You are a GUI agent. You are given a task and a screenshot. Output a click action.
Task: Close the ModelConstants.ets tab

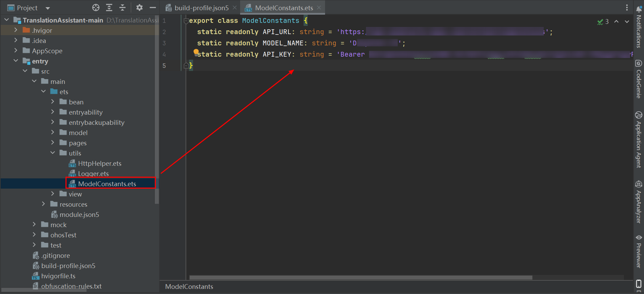(319, 8)
